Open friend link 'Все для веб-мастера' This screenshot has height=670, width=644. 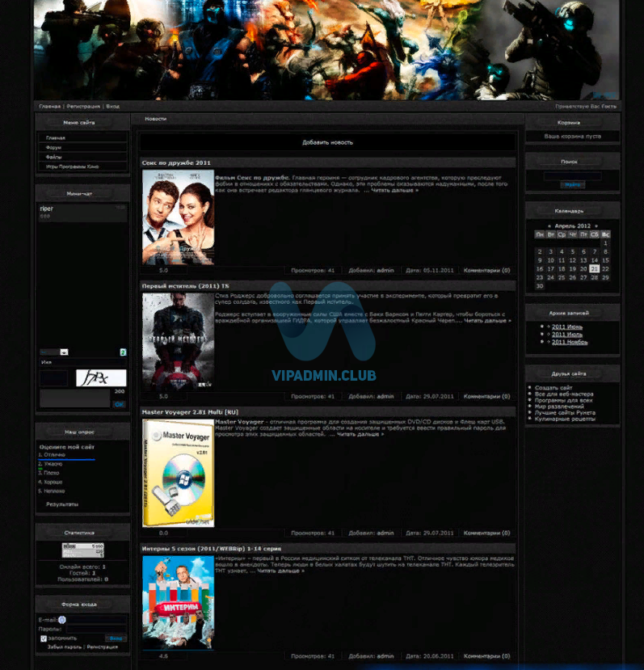click(564, 394)
